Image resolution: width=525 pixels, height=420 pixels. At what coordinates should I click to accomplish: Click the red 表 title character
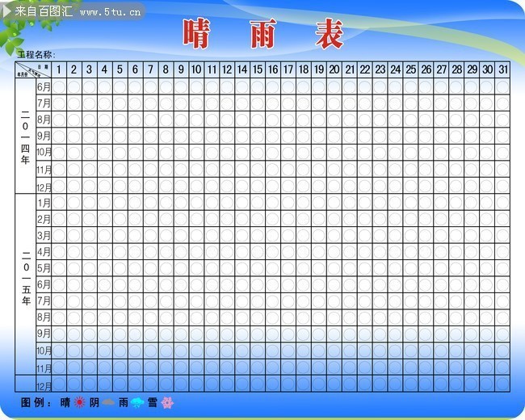[330, 34]
